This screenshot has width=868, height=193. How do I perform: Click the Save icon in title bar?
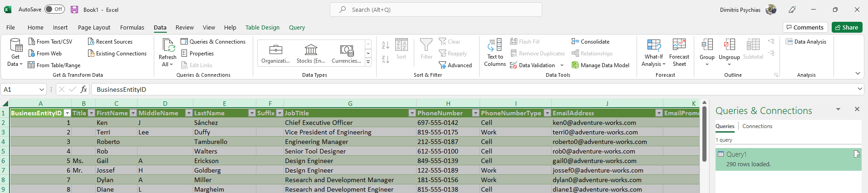pos(74,10)
